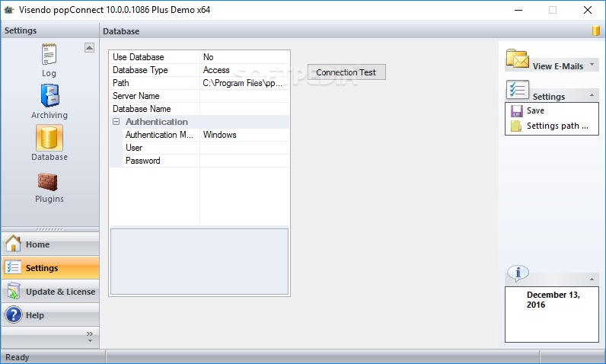The height and width of the screenshot is (364, 606).
Task: Collapse the info panel arrow
Action: [x=592, y=279]
